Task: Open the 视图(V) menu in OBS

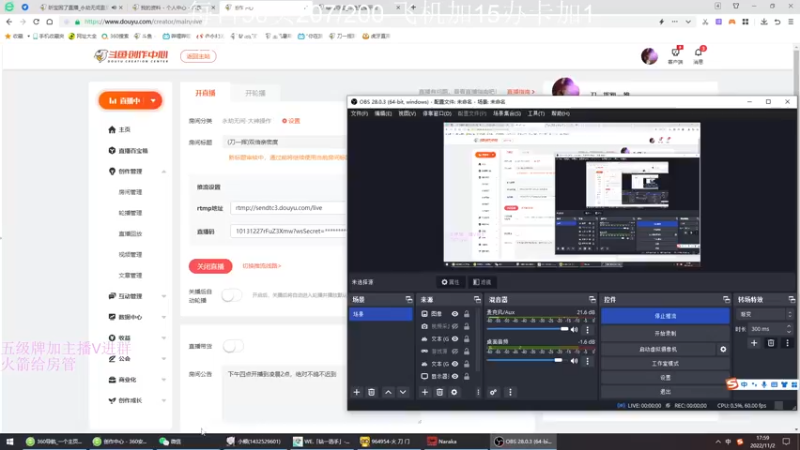Action: [x=407, y=114]
